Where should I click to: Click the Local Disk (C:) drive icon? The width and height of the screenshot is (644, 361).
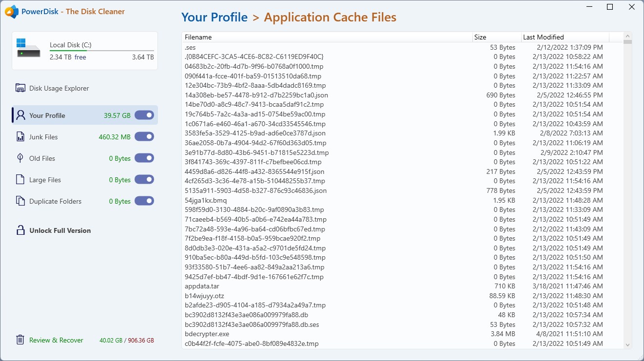coord(28,48)
